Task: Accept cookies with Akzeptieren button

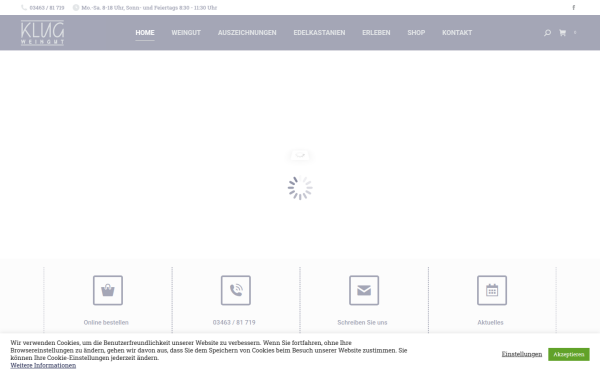Action: click(x=569, y=354)
